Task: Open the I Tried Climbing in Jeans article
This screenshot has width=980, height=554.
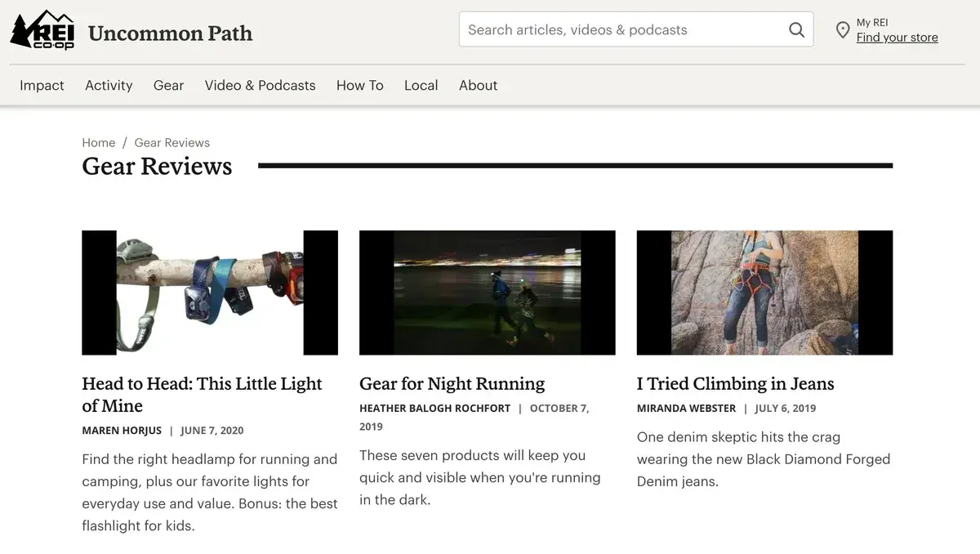Action: [735, 384]
